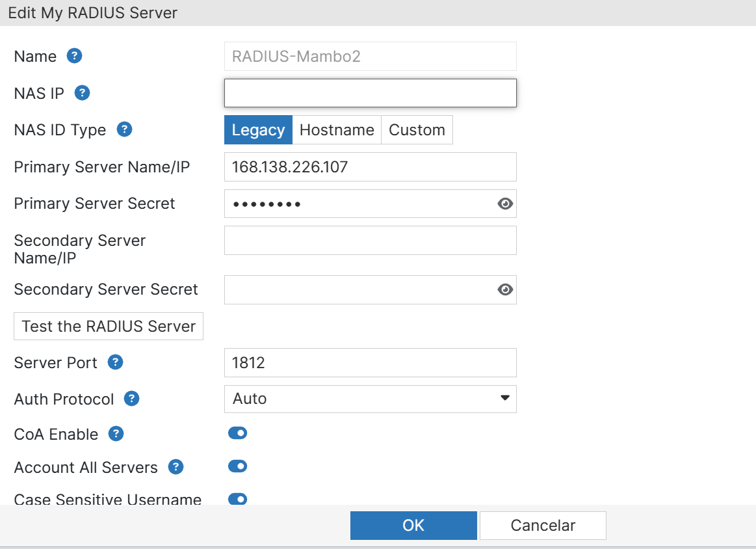Viewport: 756px width, 549px height.
Task: Click the CoA Enable help icon
Action: 116,434
